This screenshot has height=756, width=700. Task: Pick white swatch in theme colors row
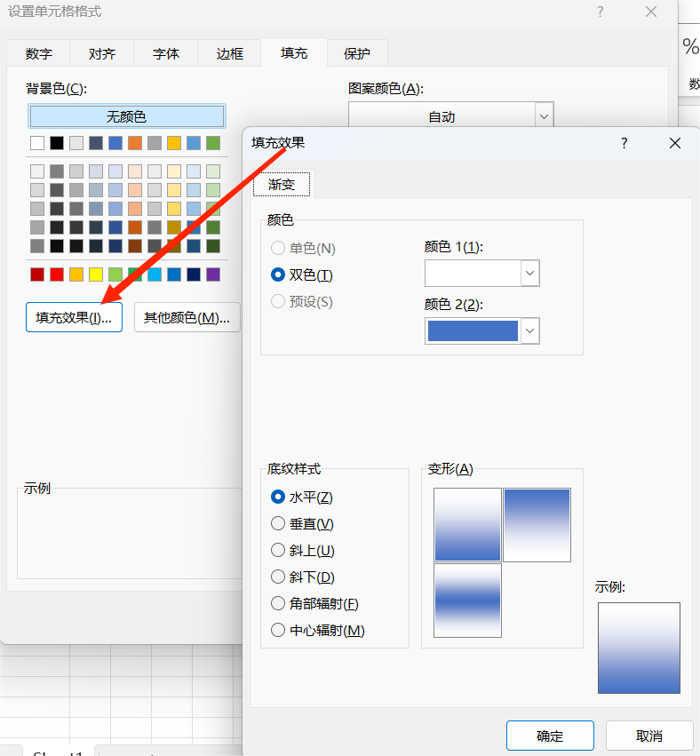click(37, 143)
